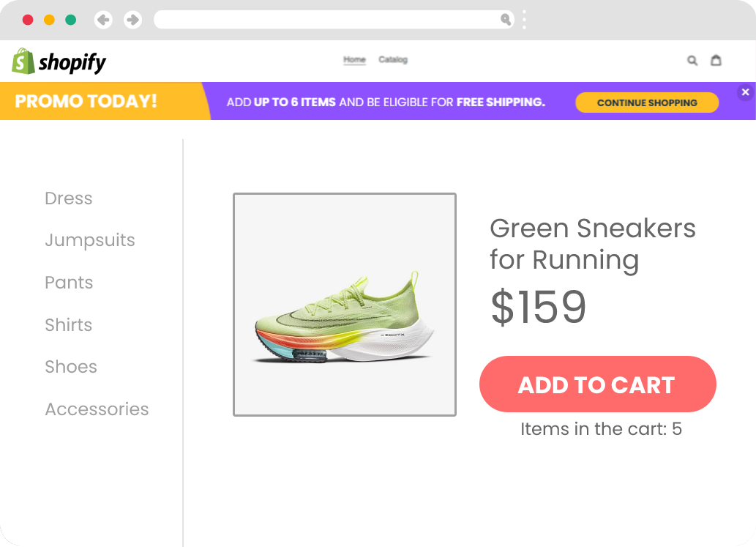The image size is (756, 547).
Task: Open the Catalog nav link
Action: [393, 60]
